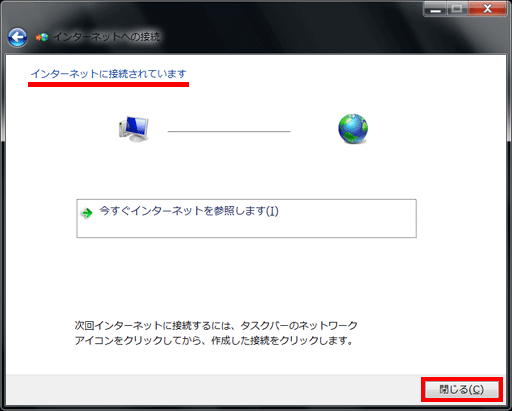The image size is (512, 411).
Task: Click the network wizard icon in title bar
Action: tap(42, 37)
